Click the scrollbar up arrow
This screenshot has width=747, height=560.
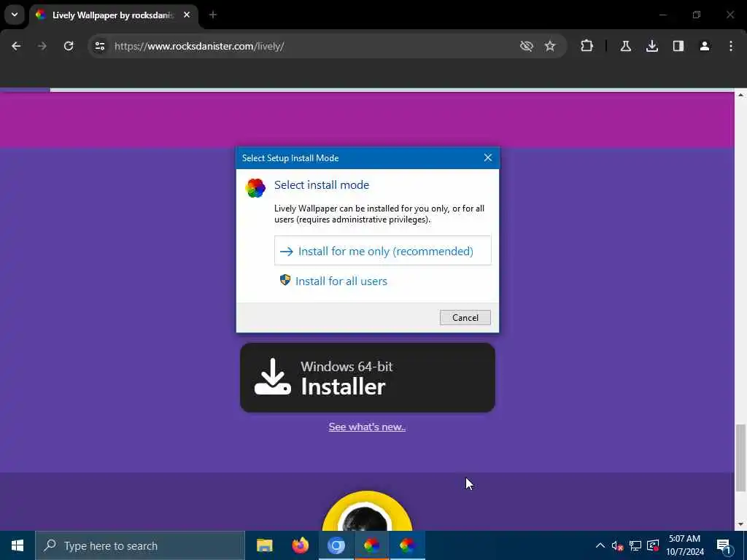click(740, 96)
